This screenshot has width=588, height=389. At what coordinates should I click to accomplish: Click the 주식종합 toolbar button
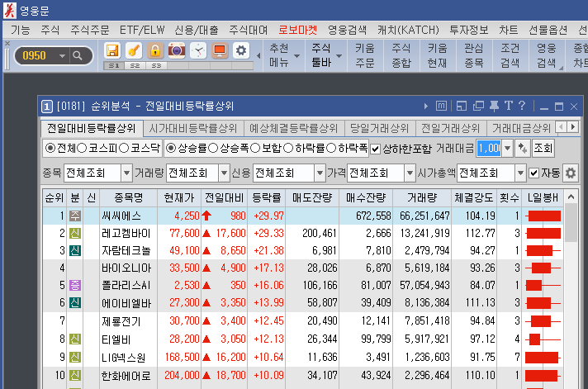click(401, 56)
